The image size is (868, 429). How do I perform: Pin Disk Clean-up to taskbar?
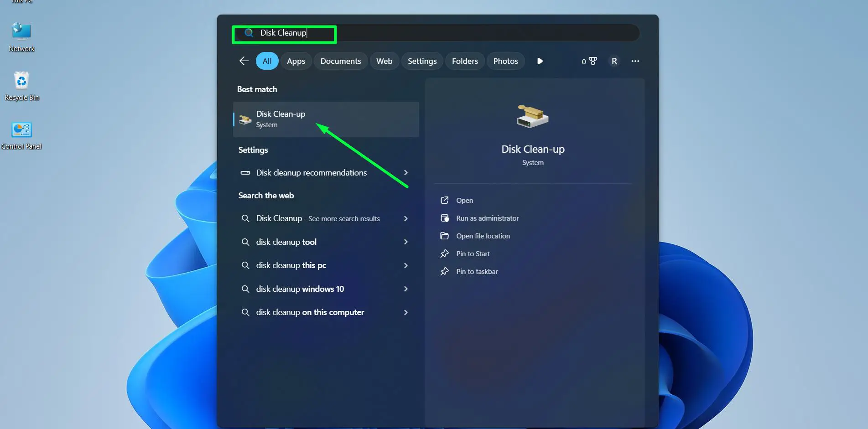coord(477,271)
